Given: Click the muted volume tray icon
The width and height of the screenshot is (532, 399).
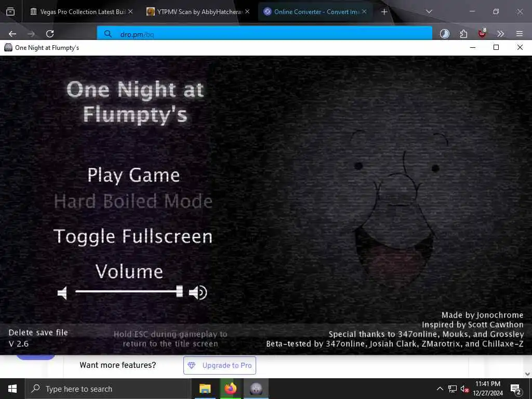Looking at the screenshot, I should click(464, 389).
